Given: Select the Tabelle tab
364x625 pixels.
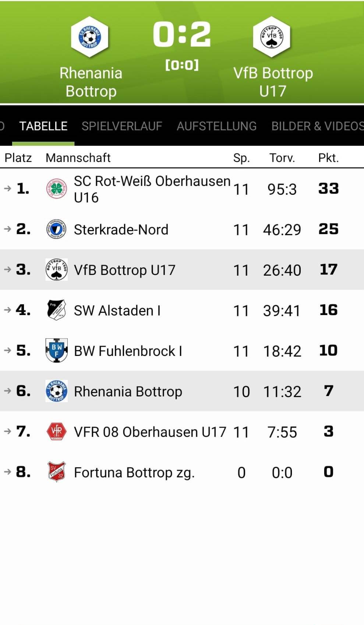Looking at the screenshot, I should (43, 126).
